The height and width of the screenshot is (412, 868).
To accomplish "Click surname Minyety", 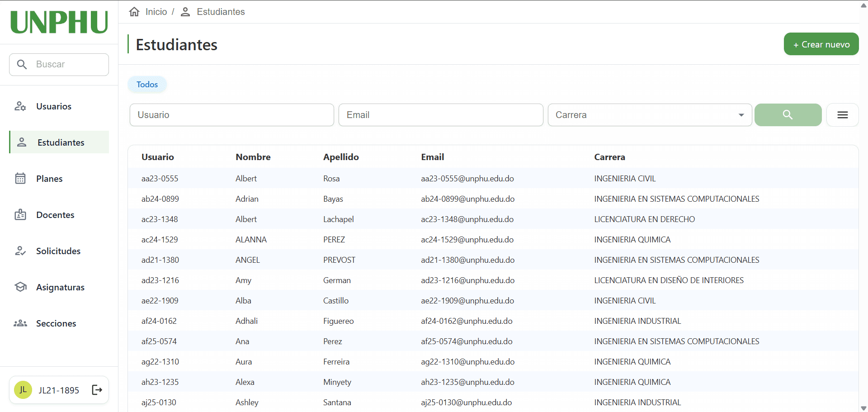I will point(337,382).
